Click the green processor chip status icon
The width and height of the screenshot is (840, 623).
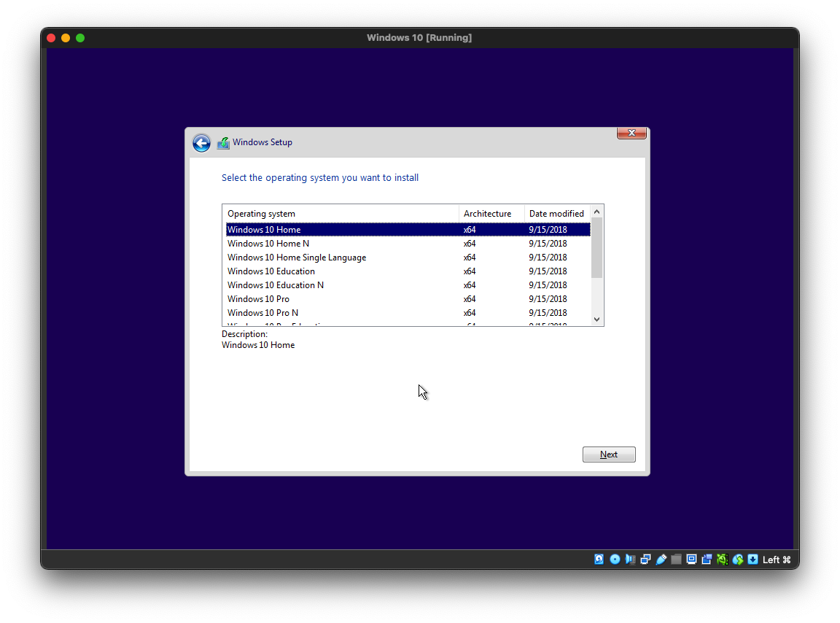(x=722, y=560)
